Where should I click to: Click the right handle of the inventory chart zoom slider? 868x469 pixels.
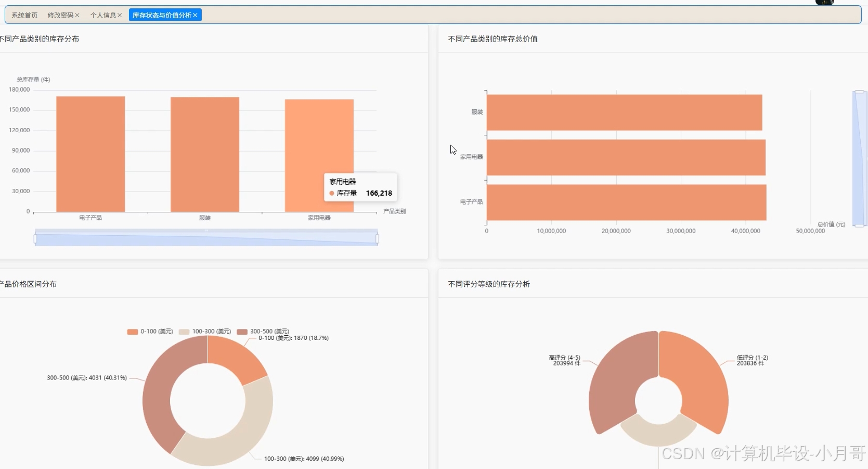[x=377, y=239]
